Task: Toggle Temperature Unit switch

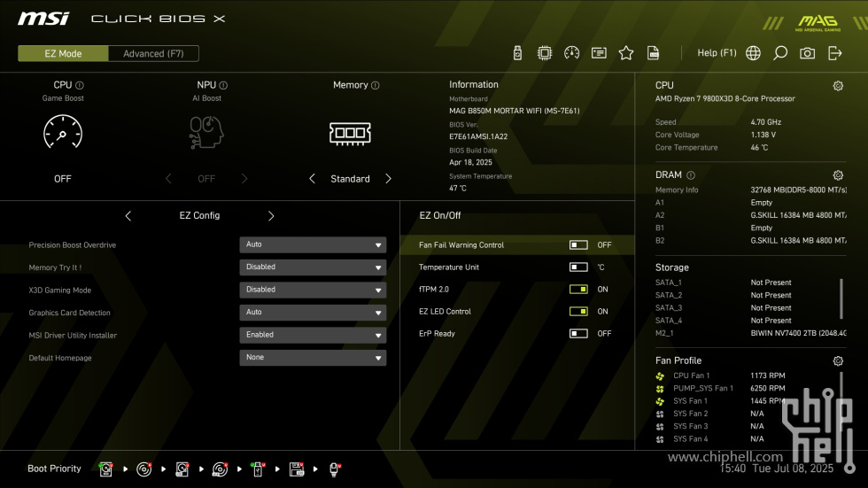Action: click(578, 267)
